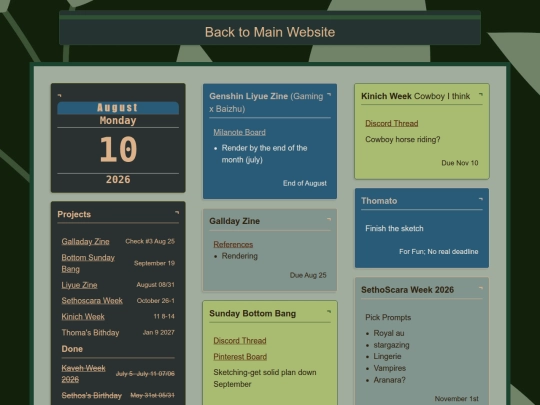Open the Back to Main Website link
This screenshot has height=405, width=540.
[x=270, y=32]
